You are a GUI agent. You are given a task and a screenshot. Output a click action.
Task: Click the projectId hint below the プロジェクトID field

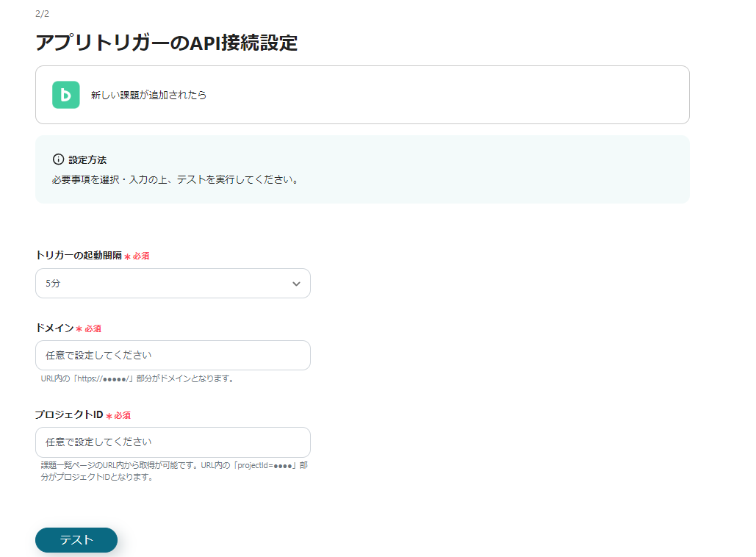[173, 470]
